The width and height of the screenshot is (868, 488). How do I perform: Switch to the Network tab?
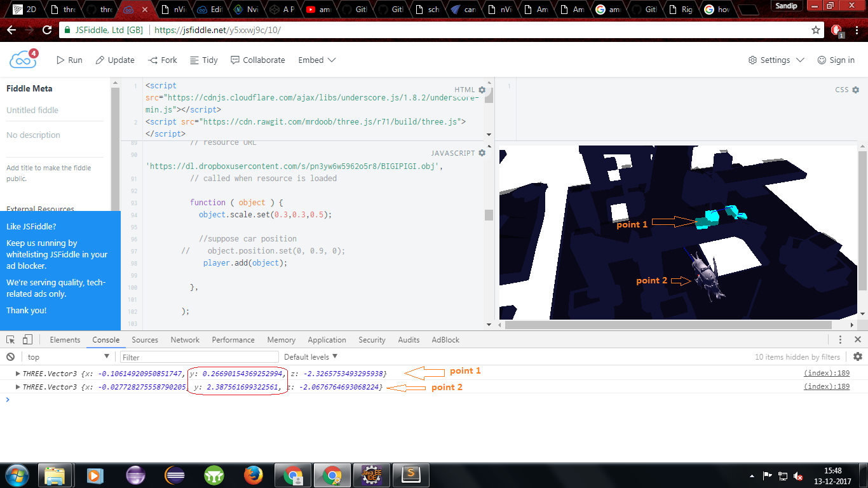pyautogui.click(x=185, y=340)
